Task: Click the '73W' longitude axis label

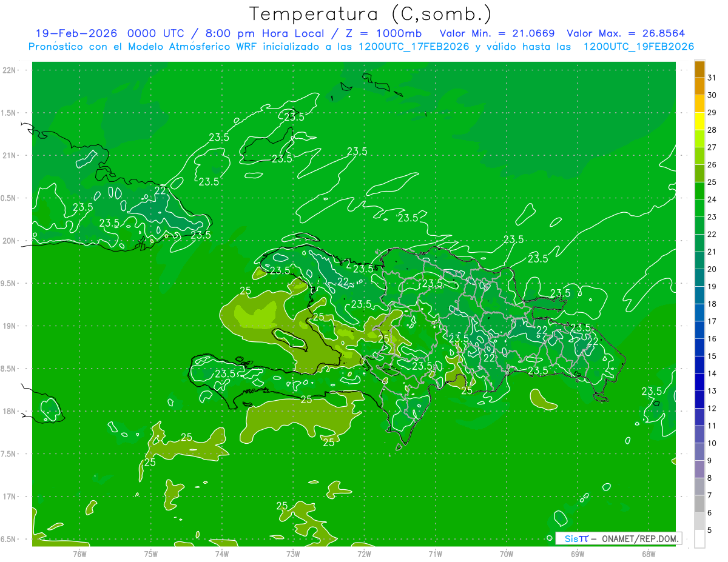Action: point(293,554)
